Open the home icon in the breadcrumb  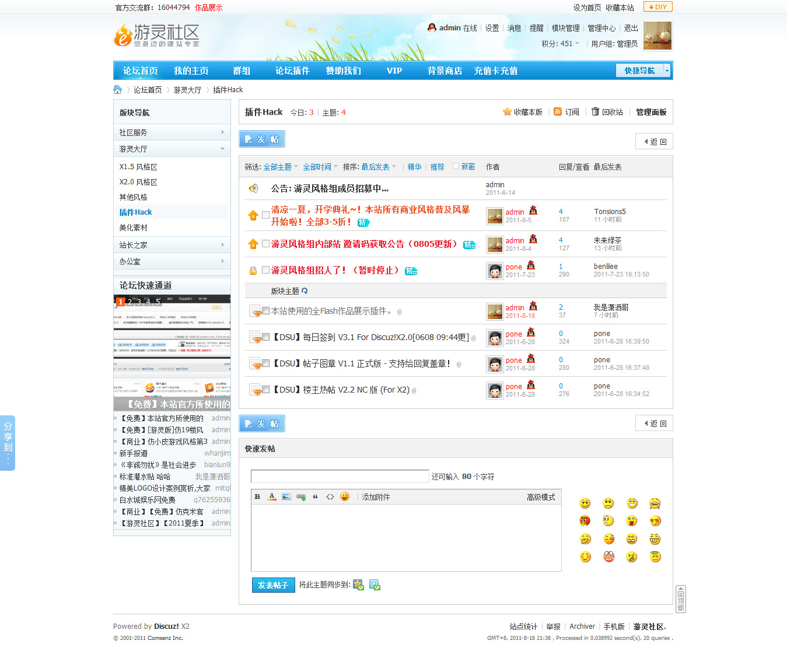coord(118,89)
